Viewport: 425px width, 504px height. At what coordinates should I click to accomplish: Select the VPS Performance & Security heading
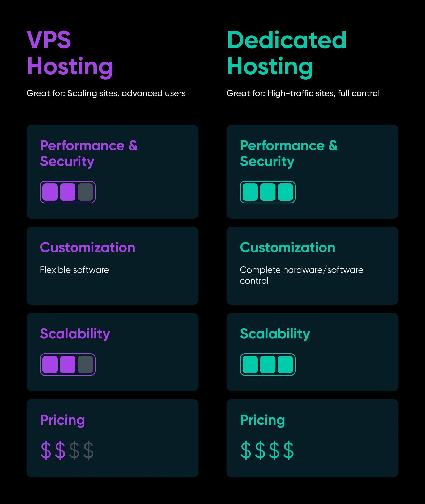point(89,153)
